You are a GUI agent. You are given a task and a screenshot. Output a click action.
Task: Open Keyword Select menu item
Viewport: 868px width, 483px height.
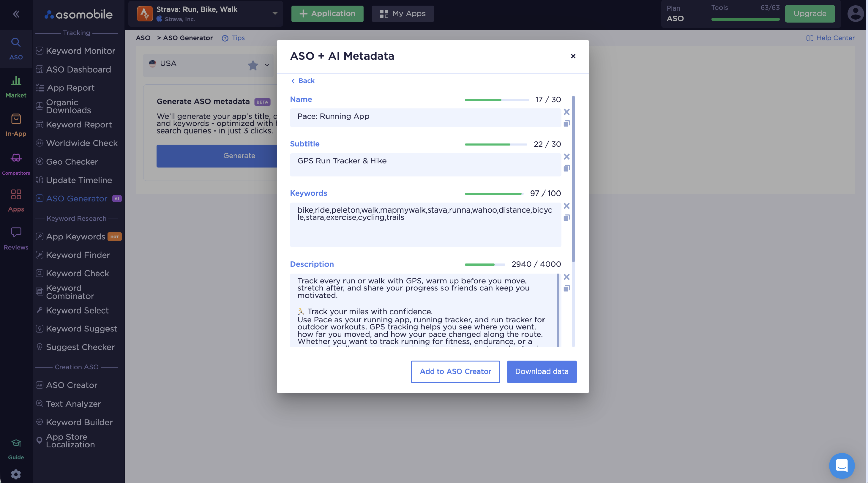click(x=73, y=310)
